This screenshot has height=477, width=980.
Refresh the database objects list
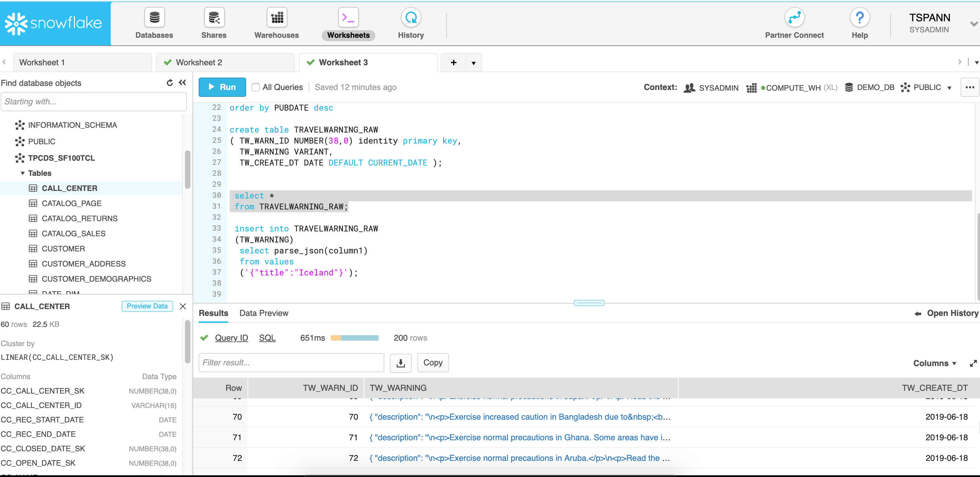tap(170, 82)
